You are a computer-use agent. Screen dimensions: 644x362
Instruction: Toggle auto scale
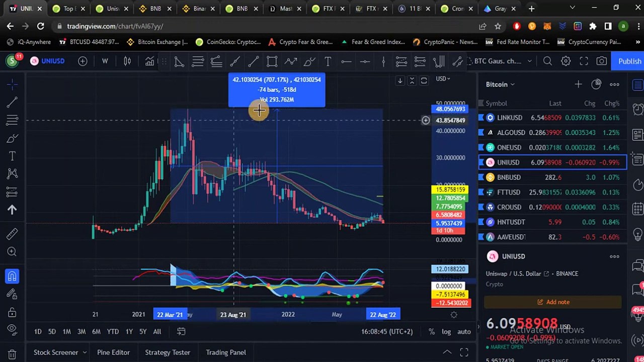(x=464, y=332)
